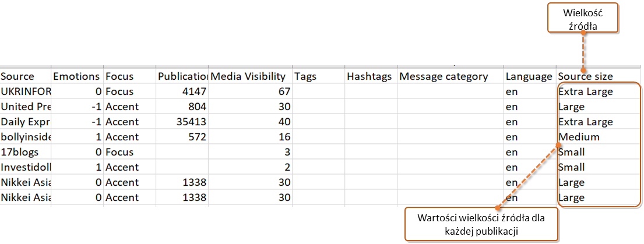Click the Tags column header
The height and width of the screenshot is (244, 644).
point(319,76)
